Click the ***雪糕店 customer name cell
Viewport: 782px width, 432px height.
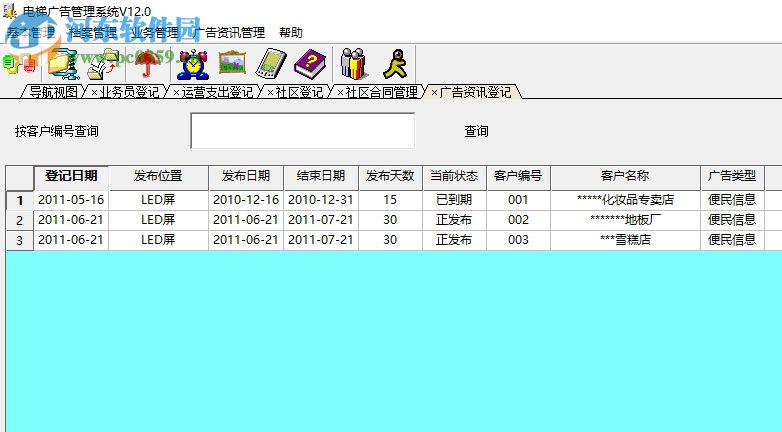pos(625,240)
